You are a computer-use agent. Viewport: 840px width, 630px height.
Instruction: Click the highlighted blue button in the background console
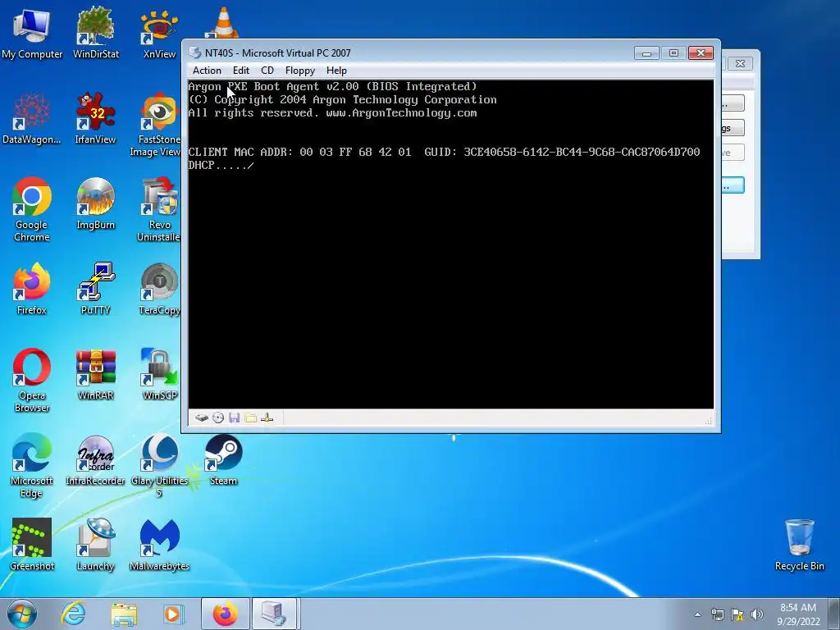click(733, 185)
